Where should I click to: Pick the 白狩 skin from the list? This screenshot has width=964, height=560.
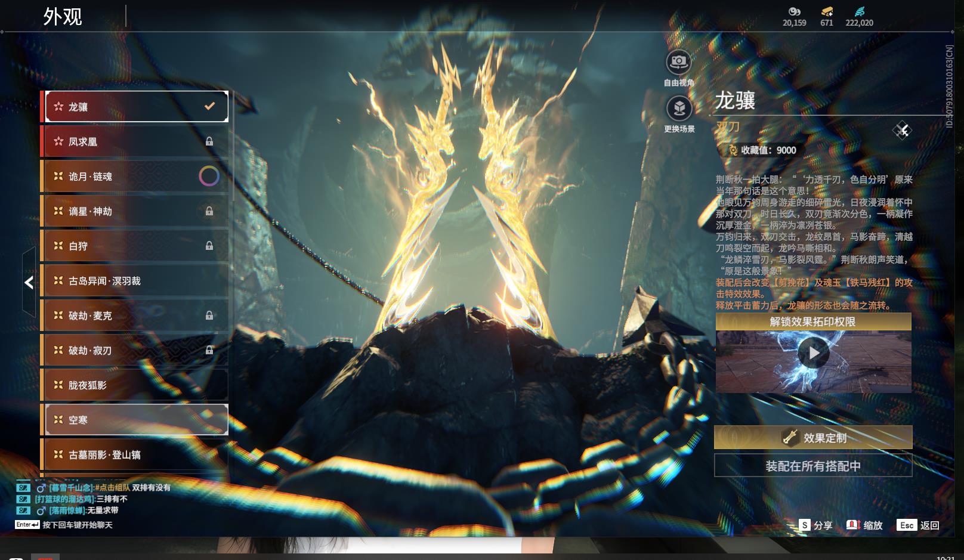[137, 245]
